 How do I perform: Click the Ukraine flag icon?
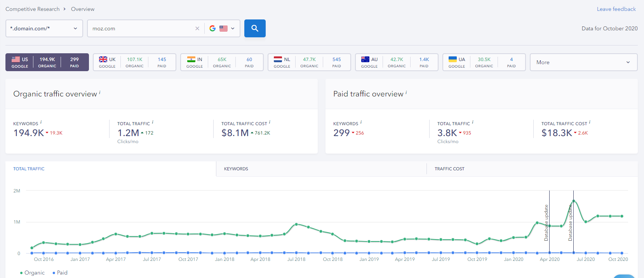(x=453, y=59)
